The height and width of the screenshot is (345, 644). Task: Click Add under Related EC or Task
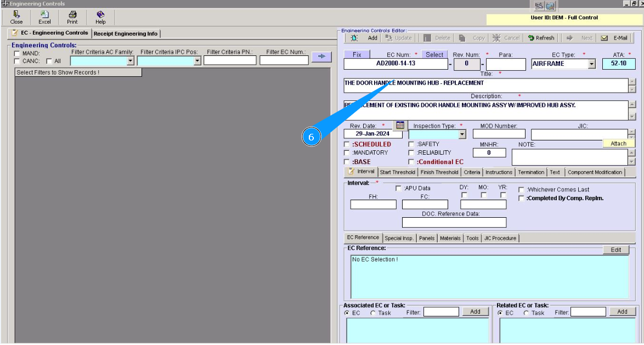pos(622,312)
